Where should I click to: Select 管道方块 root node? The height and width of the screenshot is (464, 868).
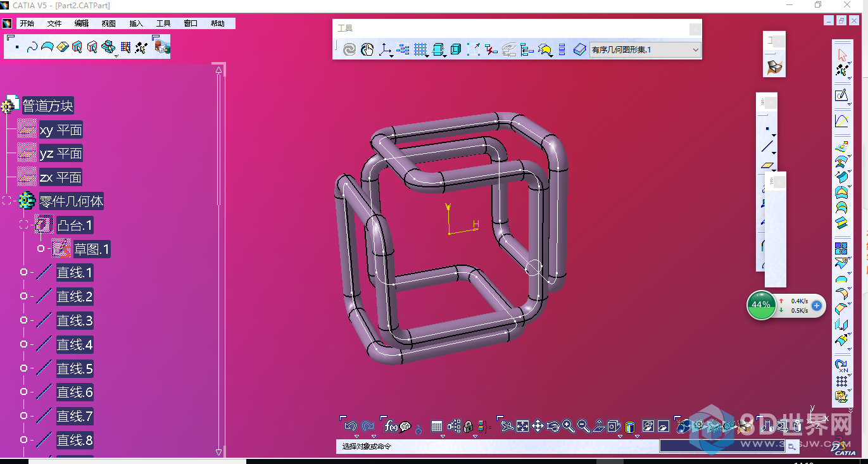click(x=48, y=106)
